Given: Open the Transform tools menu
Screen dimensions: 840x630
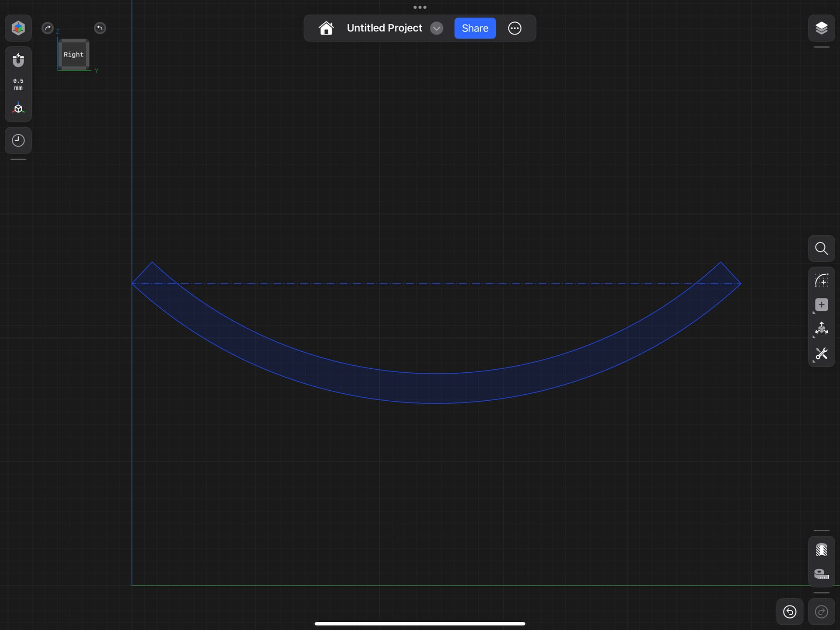Looking at the screenshot, I should tap(821, 329).
